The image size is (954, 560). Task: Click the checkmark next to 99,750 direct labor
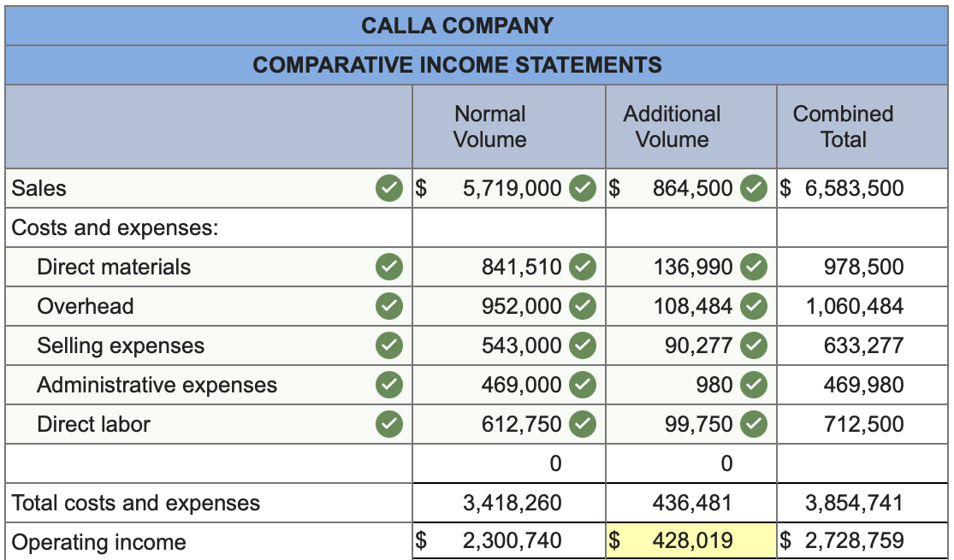pos(751,424)
